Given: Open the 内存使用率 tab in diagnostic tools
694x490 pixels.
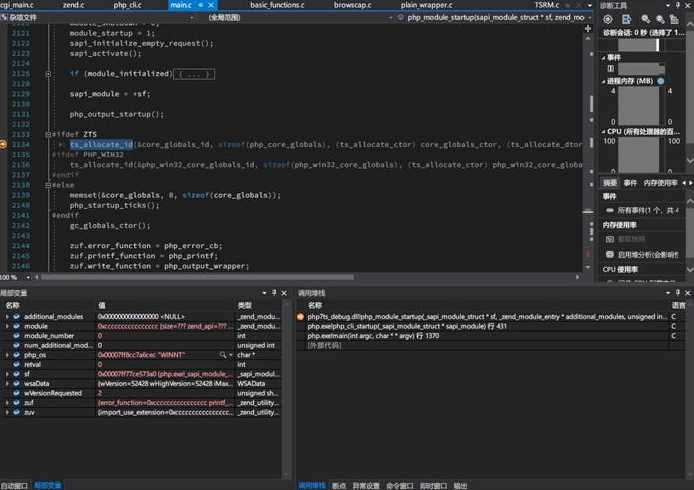Looking at the screenshot, I should click(660, 183).
